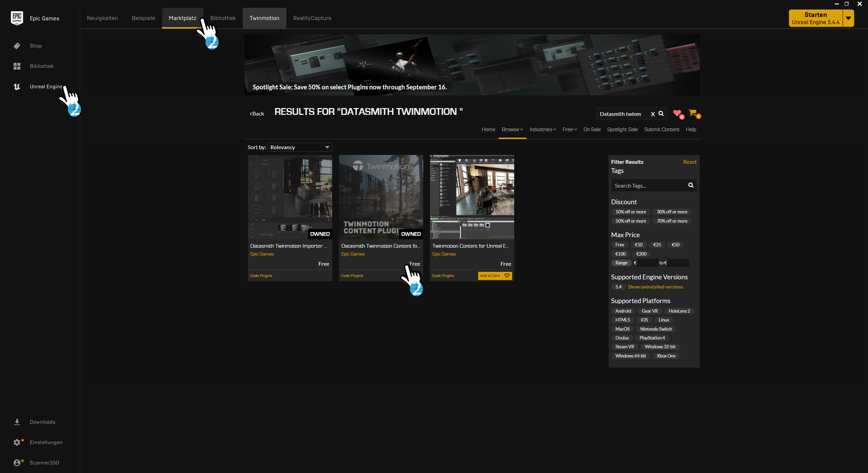Toggle the Android platform filter

click(x=623, y=311)
